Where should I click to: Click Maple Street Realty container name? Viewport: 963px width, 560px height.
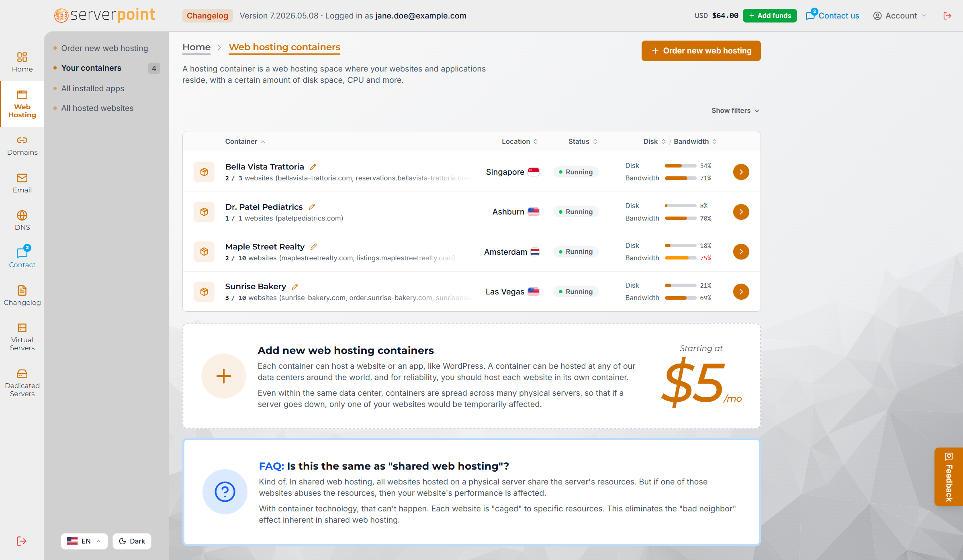point(265,247)
